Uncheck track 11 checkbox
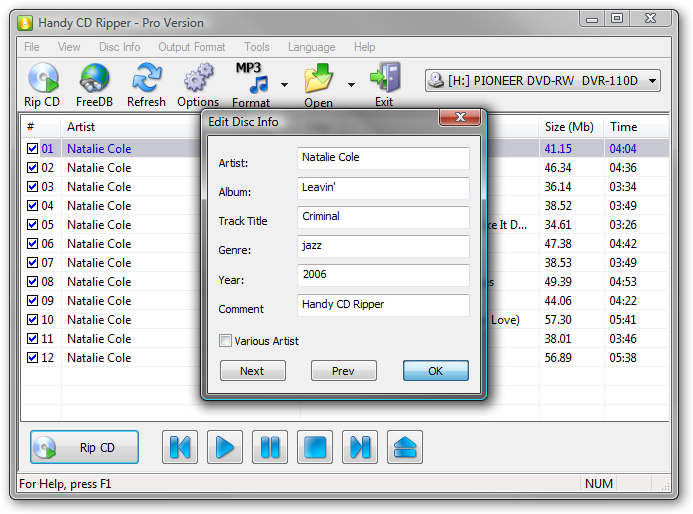Image resolution: width=693 pixels, height=514 pixels. coord(32,339)
